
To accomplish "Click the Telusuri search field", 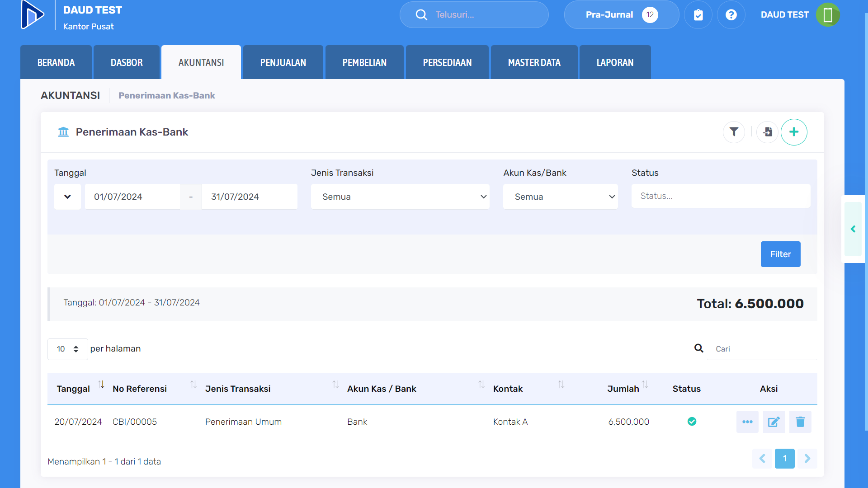I will pos(474,15).
